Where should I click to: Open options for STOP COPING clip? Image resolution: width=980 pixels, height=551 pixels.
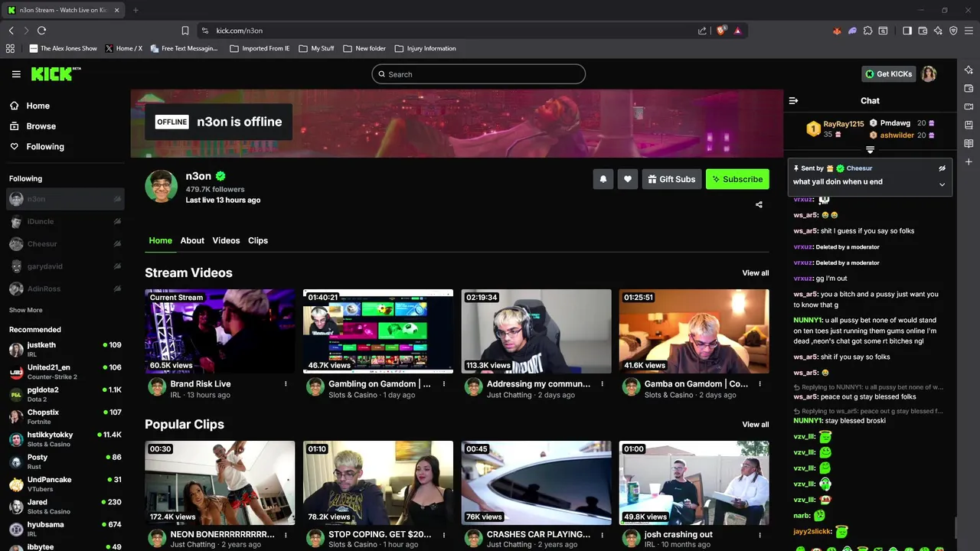[444, 535]
